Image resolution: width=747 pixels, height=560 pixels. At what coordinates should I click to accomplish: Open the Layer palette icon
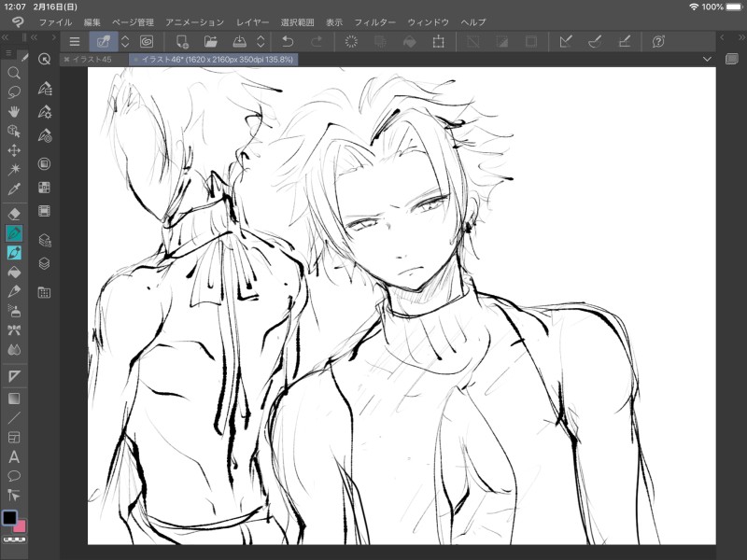click(x=44, y=264)
